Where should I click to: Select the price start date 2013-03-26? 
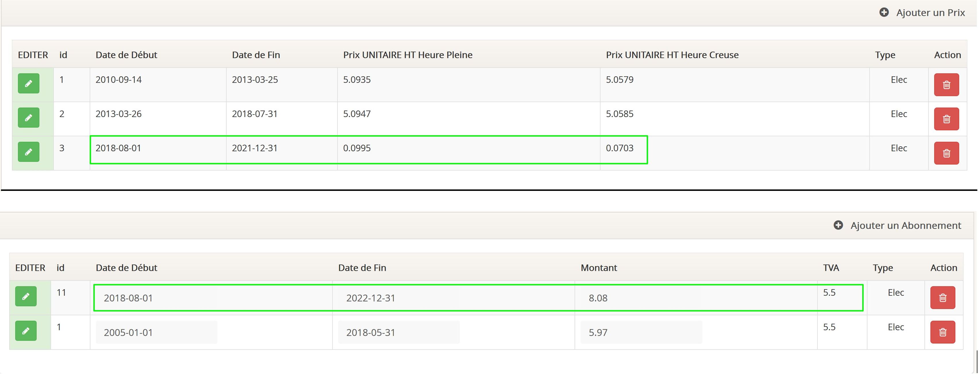point(118,114)
